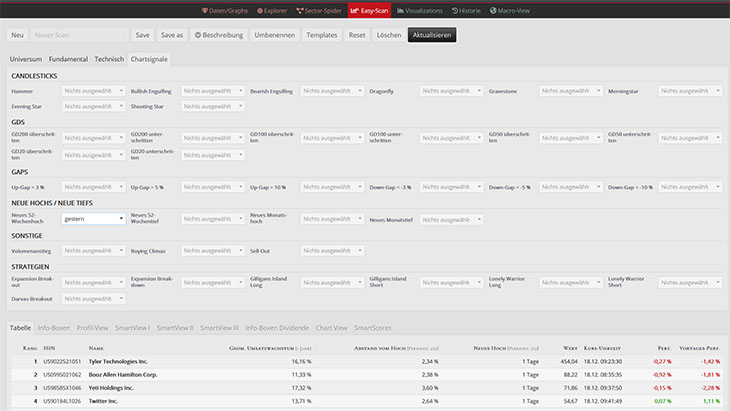This screenshot has height=411, width=730.
Task: Click the Löschen button
Action: click(389, 35)
